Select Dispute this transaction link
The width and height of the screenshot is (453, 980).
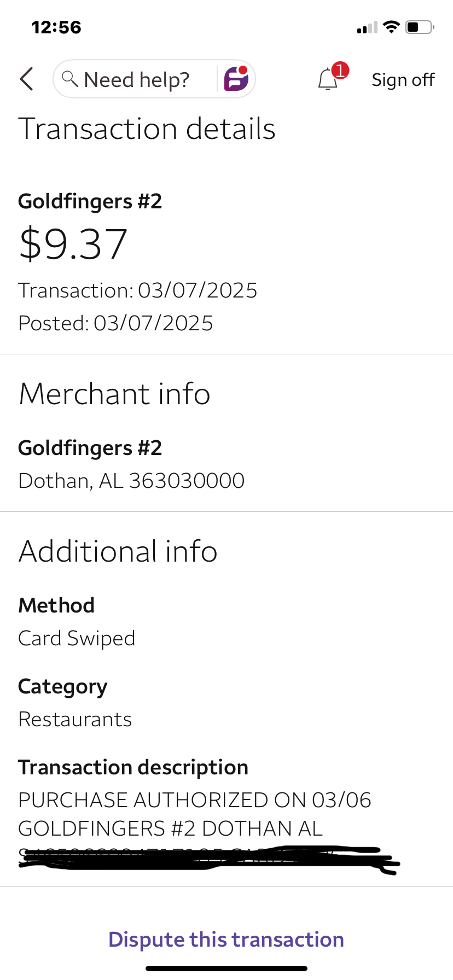[226, 940]
